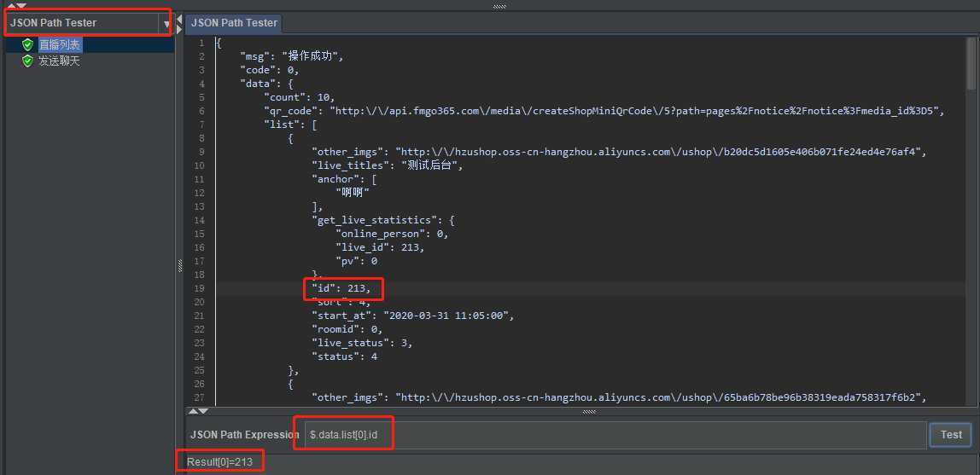
Task: Click line number 1 in the gutter
Action: pyautogui.click(x=201, y=43)
